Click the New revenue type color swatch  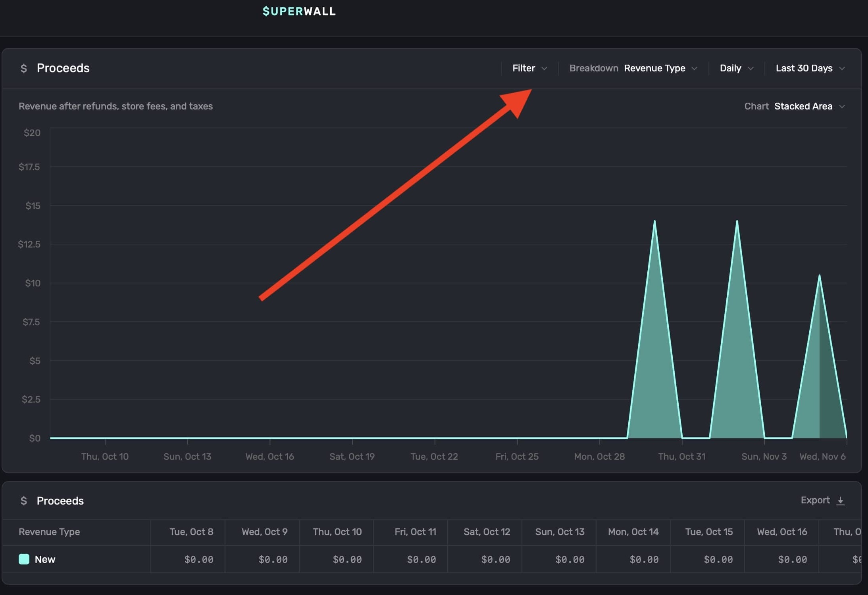[24, 559]
